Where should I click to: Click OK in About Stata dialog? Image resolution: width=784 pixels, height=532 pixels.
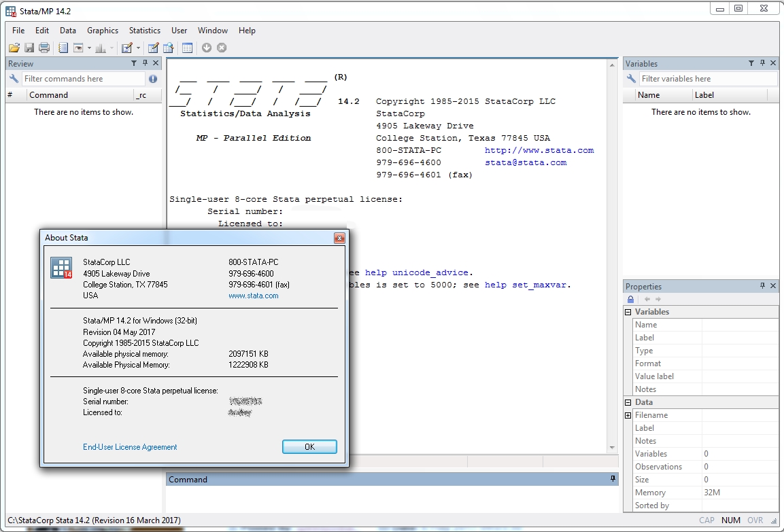(309, 447)
